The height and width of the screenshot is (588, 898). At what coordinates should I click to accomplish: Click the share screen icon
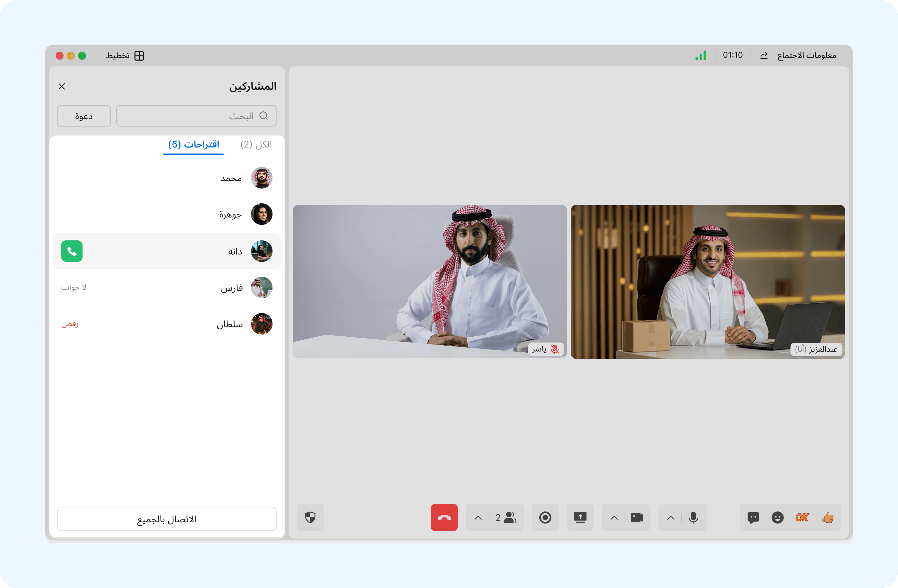(580, 518)
